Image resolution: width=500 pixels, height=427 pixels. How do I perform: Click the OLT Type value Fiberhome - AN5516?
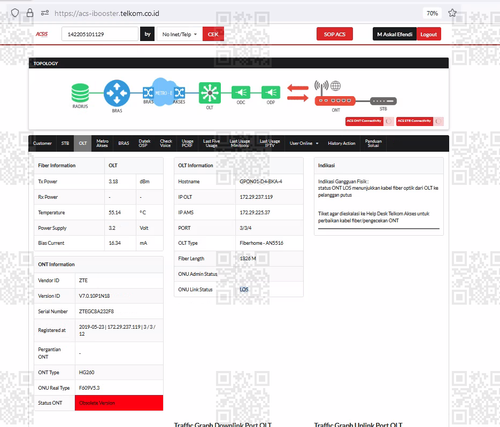(x=261, y=243)
